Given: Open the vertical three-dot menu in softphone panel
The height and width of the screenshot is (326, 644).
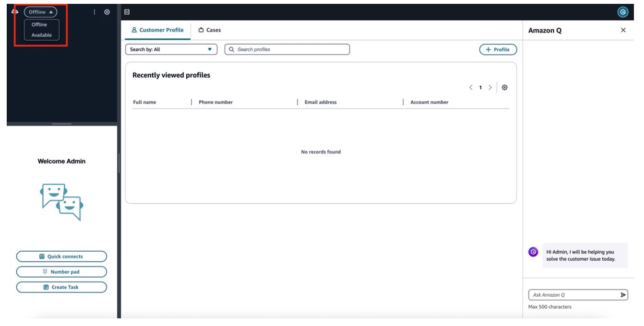Looking at the screenshot, I should pyautogui.click(x=95, y=12).
